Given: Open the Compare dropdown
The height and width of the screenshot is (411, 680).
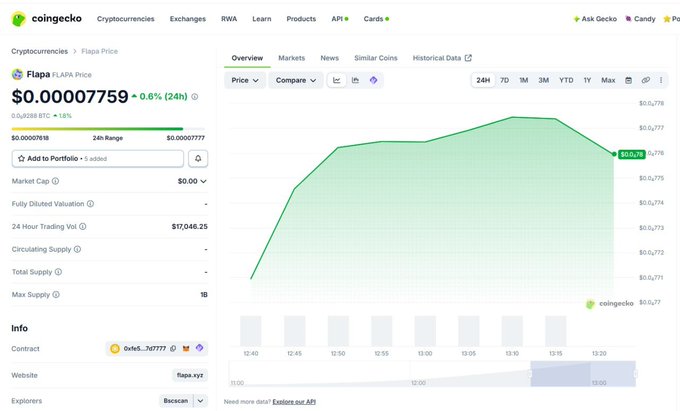Looking at the screenshot, I should coord(296,80).
